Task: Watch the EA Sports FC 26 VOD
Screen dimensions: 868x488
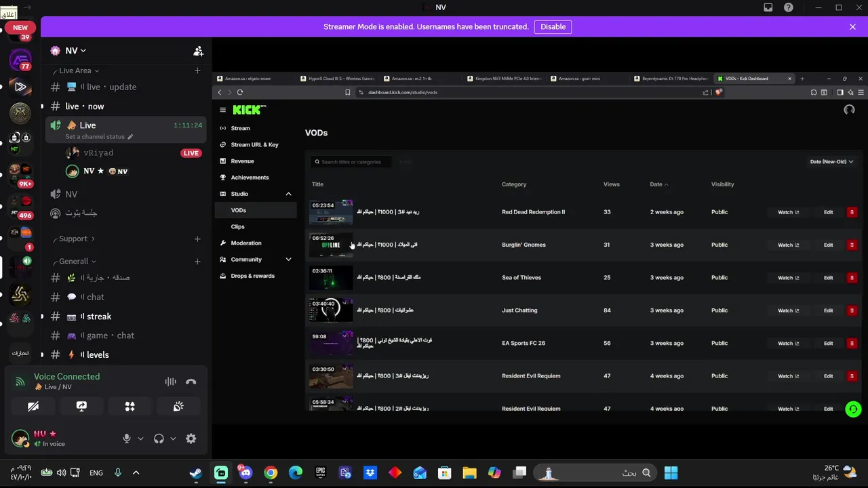Action: (788, 343)
